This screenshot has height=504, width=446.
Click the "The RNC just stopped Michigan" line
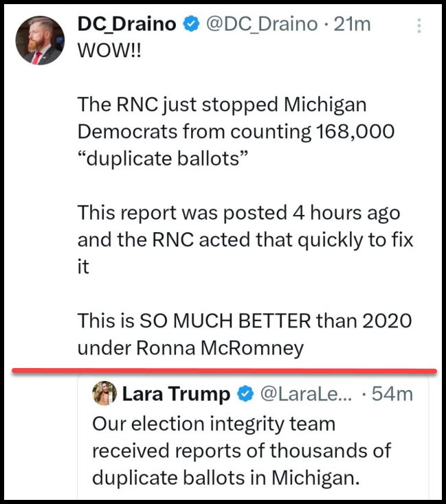221,105
